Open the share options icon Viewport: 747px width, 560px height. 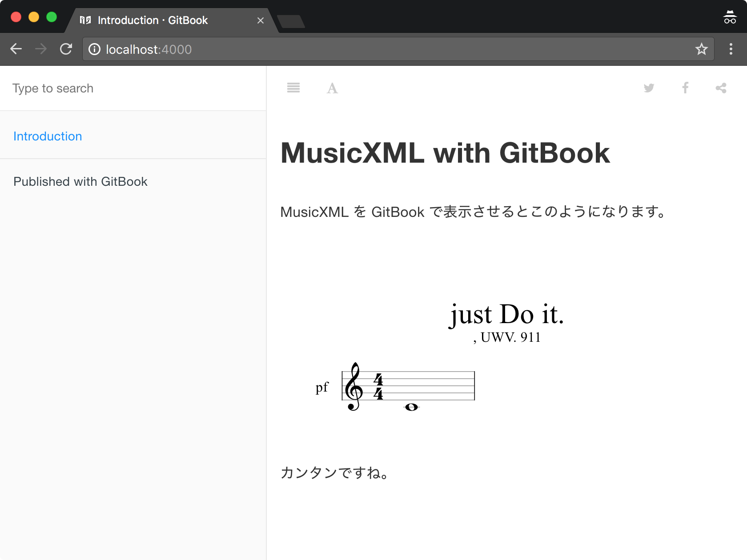[x=721, y=88]
